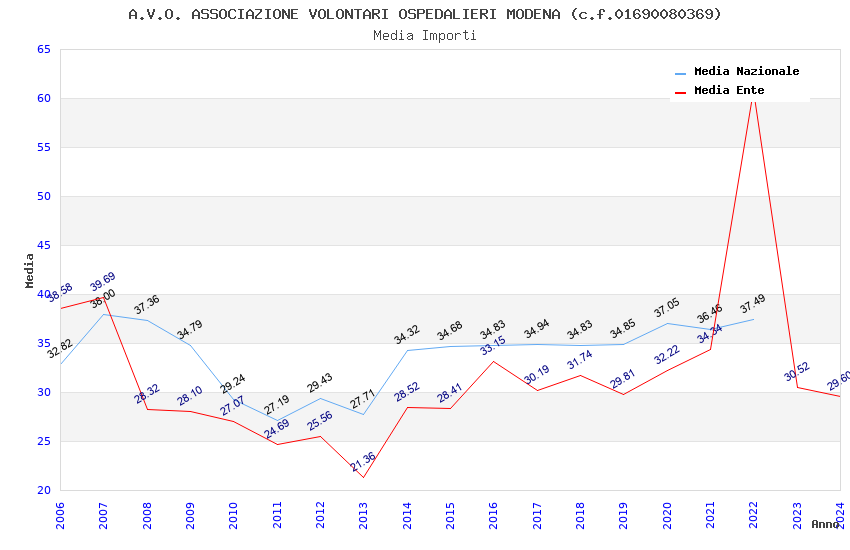Click the 24.69 data label for 2011
This screenshot has height=550, width=850.
pos(277,429)
